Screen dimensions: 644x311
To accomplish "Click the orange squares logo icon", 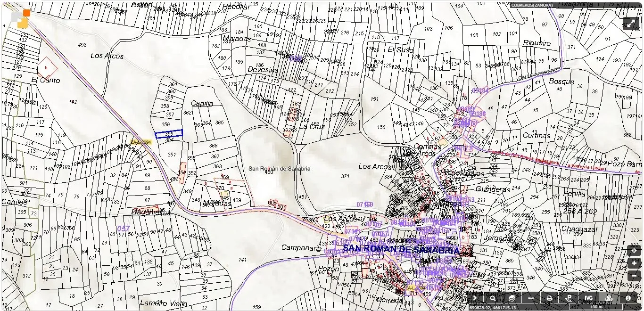I will click(x=21, y=18).
